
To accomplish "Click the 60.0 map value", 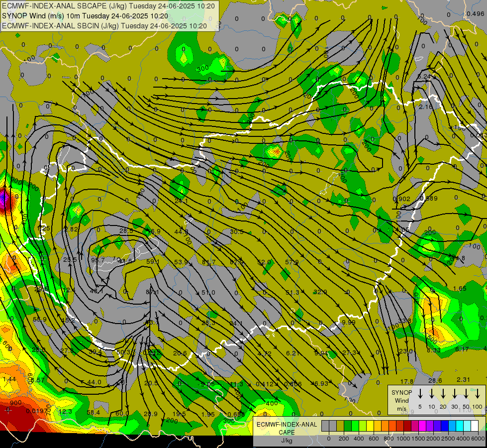I will (122, 414).
